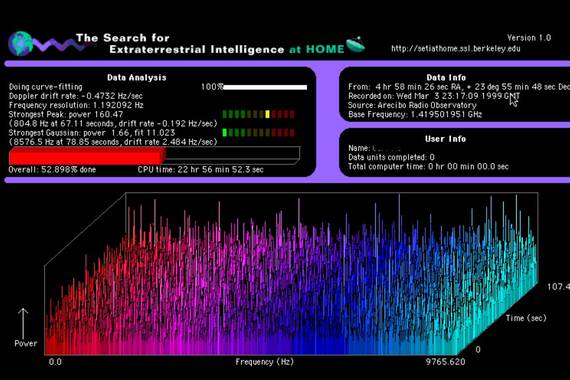Click the Earth globe logo icon
The height and width of the screenshot is (380, 570).
(x=21, y=44)
